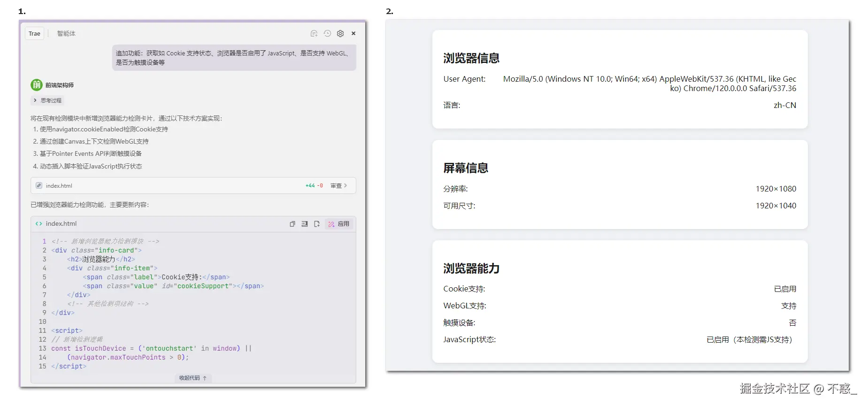Switch to the Trae tab

34,33
